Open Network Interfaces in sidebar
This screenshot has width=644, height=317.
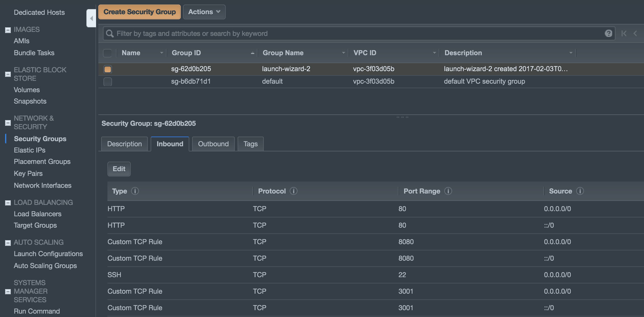43,186
